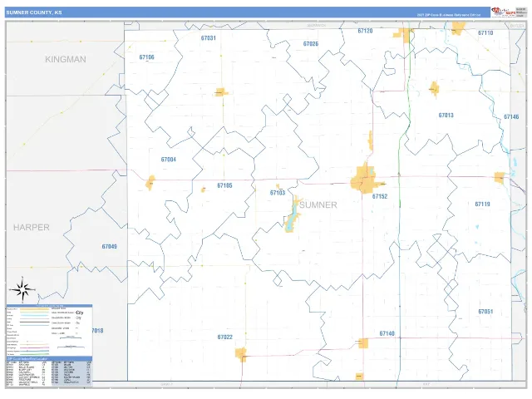Image resolution: width=532 pixels, height=399 pixels.
Task: Click the city area below 67031
Action: [221, 92]
